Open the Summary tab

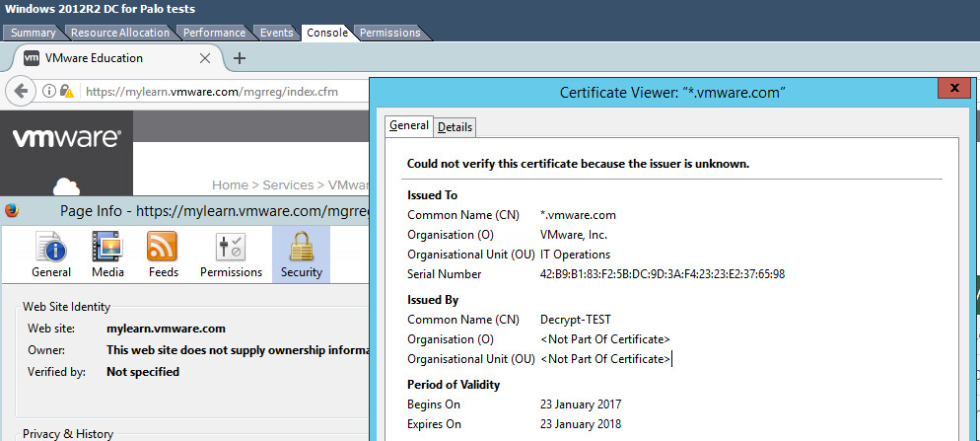point(34,33)
